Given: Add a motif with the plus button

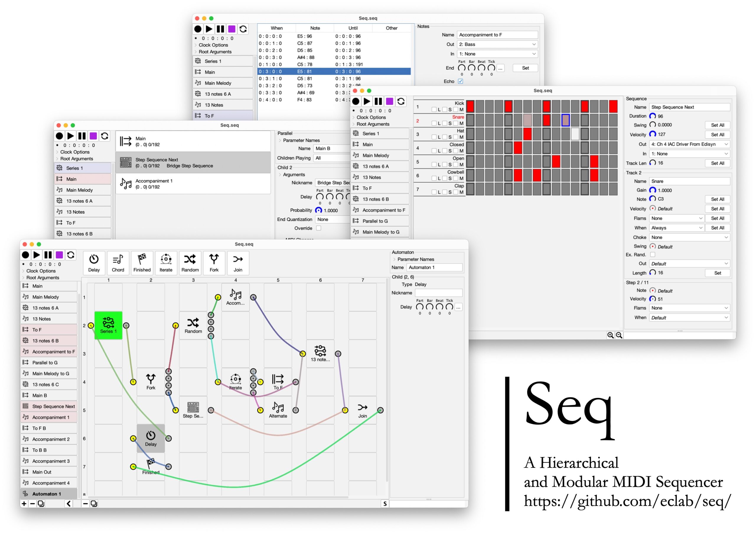Looking at the screenshot, I should tap(24, 503).
